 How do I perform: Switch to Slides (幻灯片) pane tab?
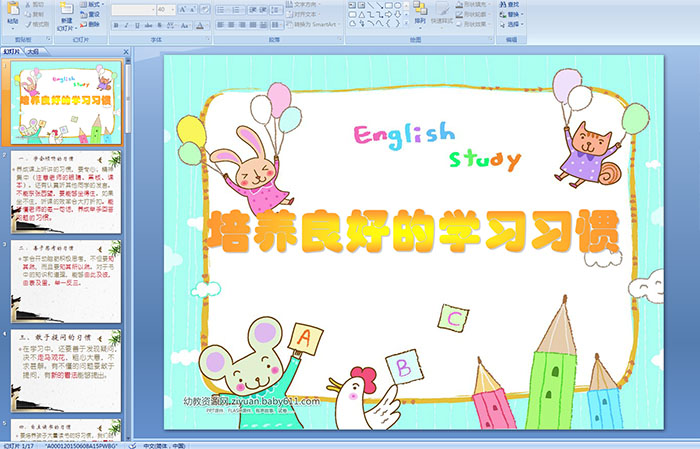point(11,52)
